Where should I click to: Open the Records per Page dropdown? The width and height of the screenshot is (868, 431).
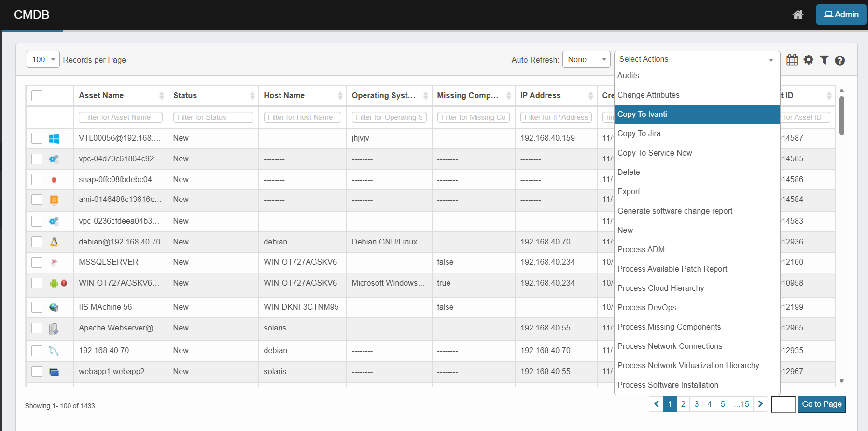click(x=43, y=59)
